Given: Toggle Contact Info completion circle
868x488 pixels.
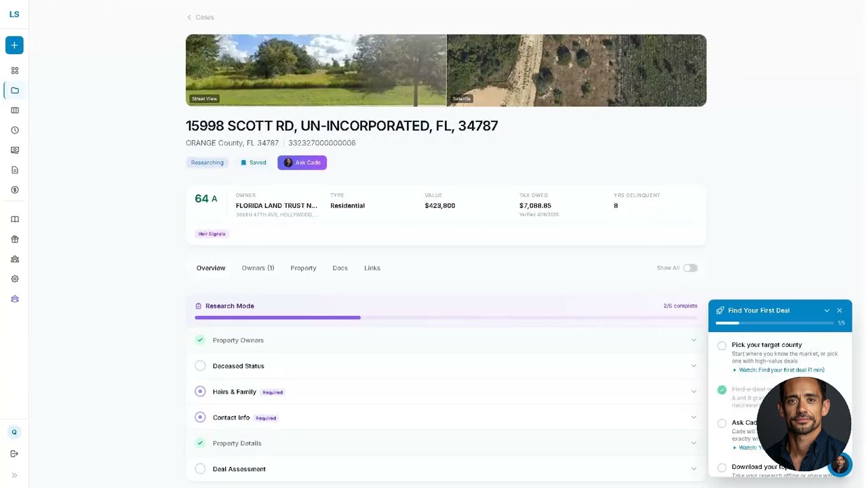Looking at the screenshot, I should tap(200, 418).
